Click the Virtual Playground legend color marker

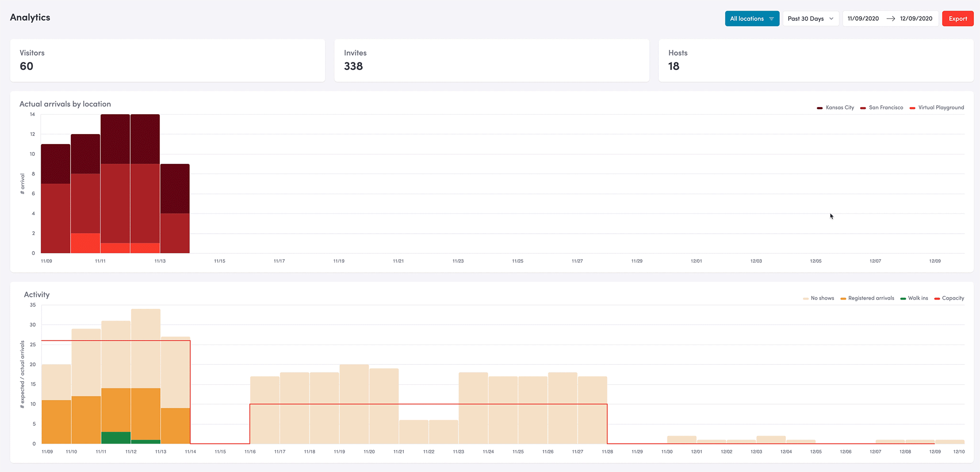click(912, 108)
